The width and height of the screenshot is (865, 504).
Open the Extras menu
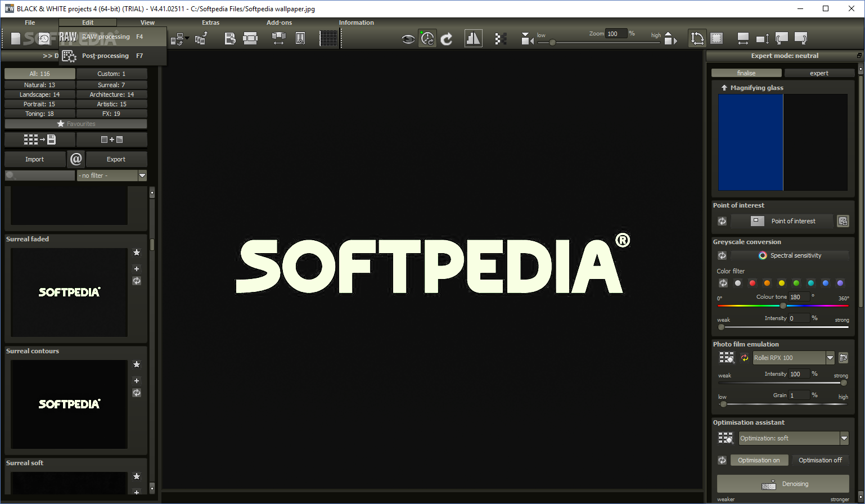click(211, 22)
